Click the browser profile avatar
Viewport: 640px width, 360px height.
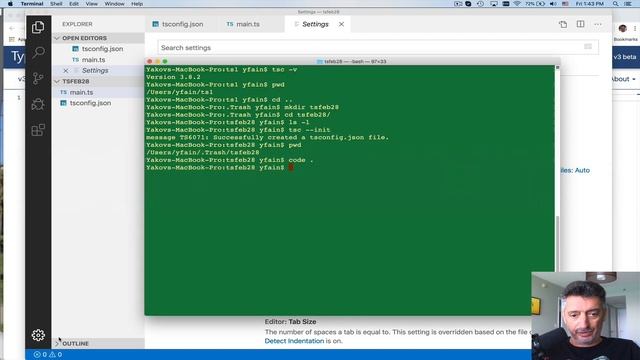point(622,28)
